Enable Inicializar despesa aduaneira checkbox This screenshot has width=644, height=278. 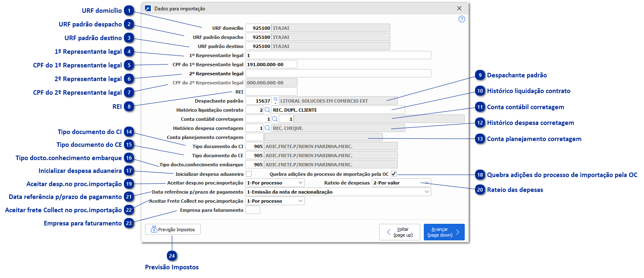(x=249, y=174)
